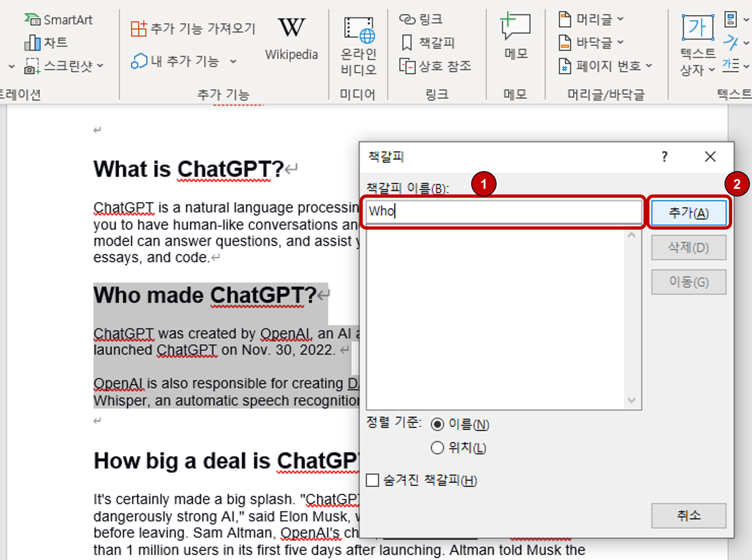Click the SmartArt icon in the ribbon
The height and width of the screenshot is (560, 752).
pyautogui.click(x=32, y=20)
